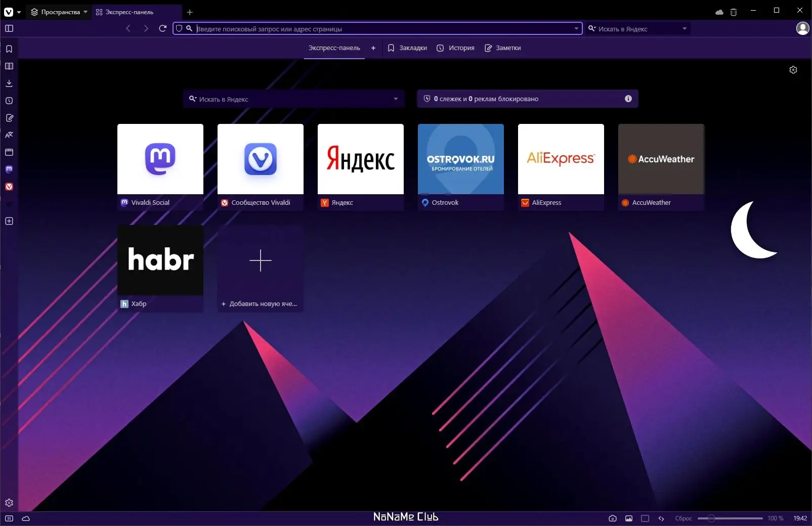Click Добавить новую ячейку to add a speed dial
The image size is (812, 526).
pyautogui.click(x=261, y=268)
